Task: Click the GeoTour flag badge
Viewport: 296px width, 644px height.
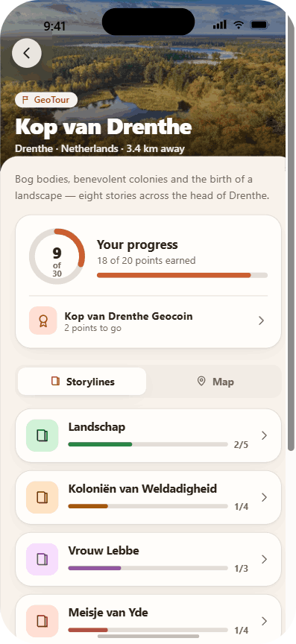Action: (46, 100)
